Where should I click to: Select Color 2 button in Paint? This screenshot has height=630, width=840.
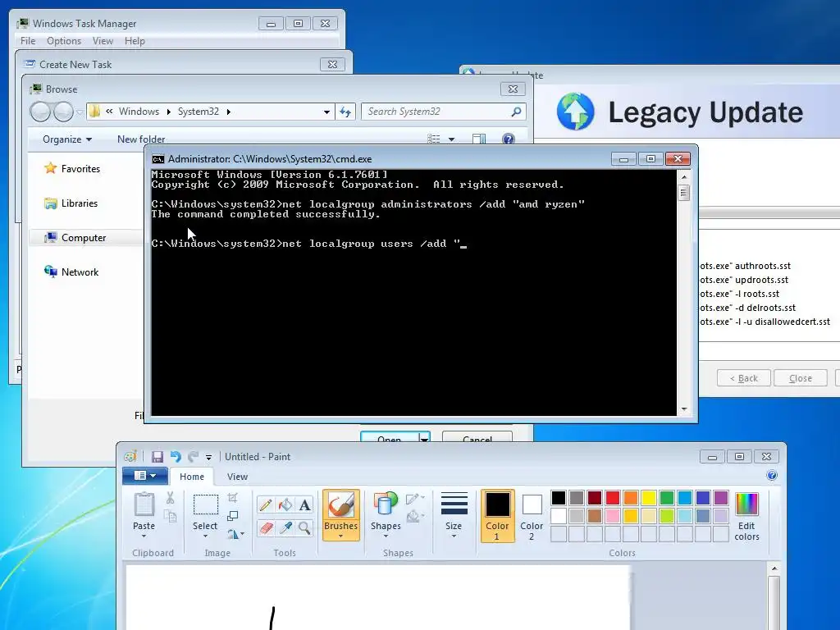[532, 516]
